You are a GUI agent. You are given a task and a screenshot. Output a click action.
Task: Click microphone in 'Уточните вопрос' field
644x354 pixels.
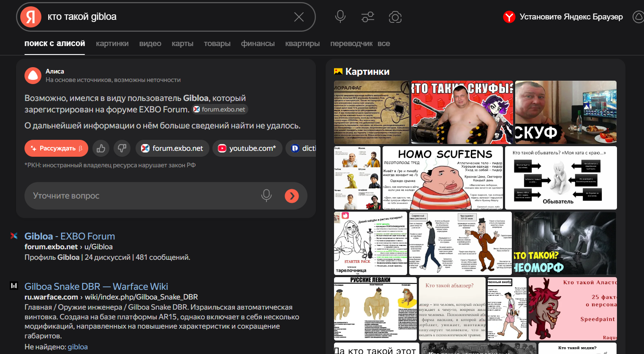pyautogui.click(x=266, y=196)
